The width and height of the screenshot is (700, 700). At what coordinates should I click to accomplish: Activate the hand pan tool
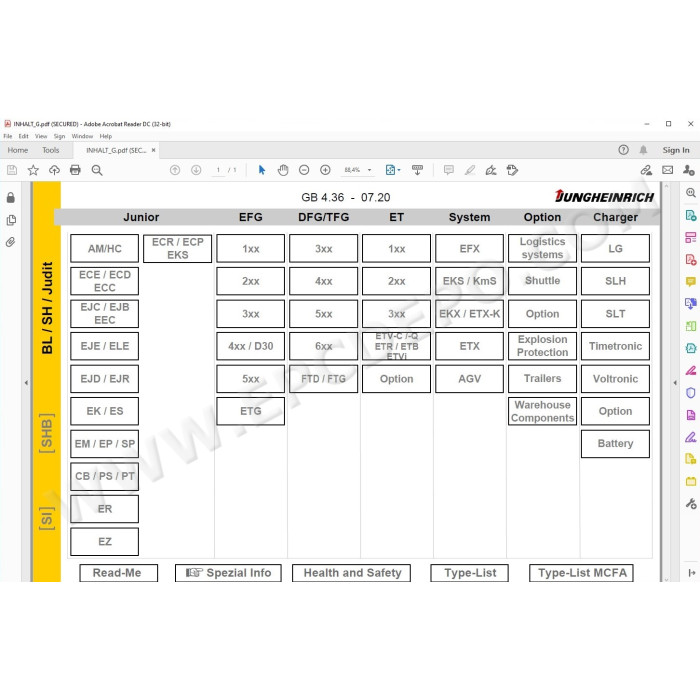coord(283,170)
